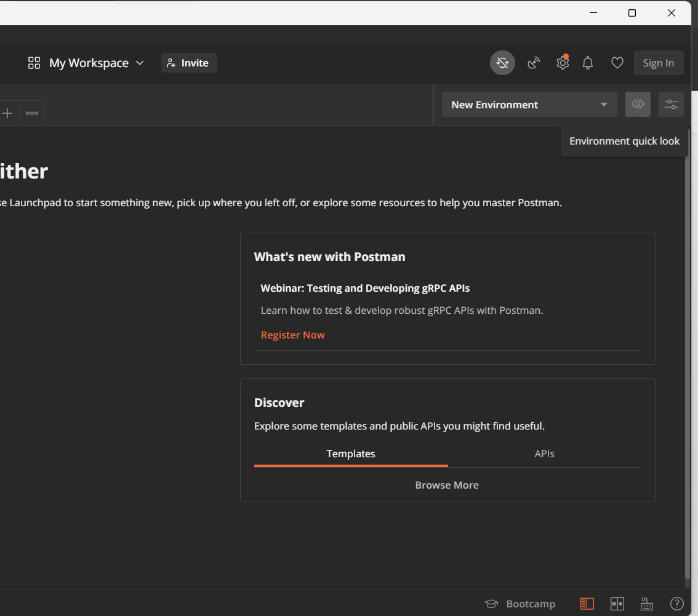Open the settings gear icon
This screenshot has width=698, height=616.
pos(563,63)
